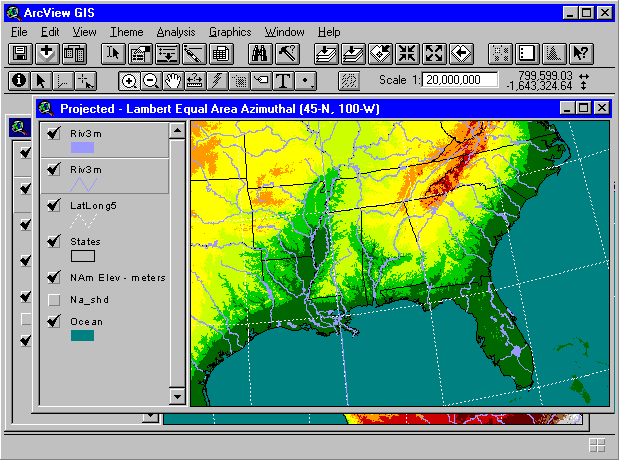The height and width of the screenshot is (460, 619).
Task: Click the Projected view window title icon
Action: 46,108
